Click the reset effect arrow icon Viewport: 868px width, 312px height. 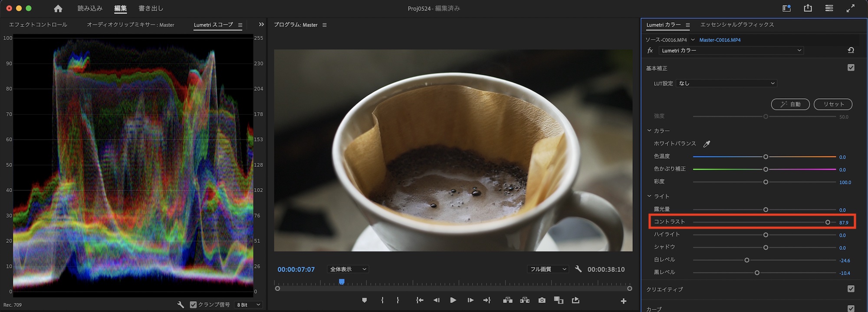click(x=851, y=50)
